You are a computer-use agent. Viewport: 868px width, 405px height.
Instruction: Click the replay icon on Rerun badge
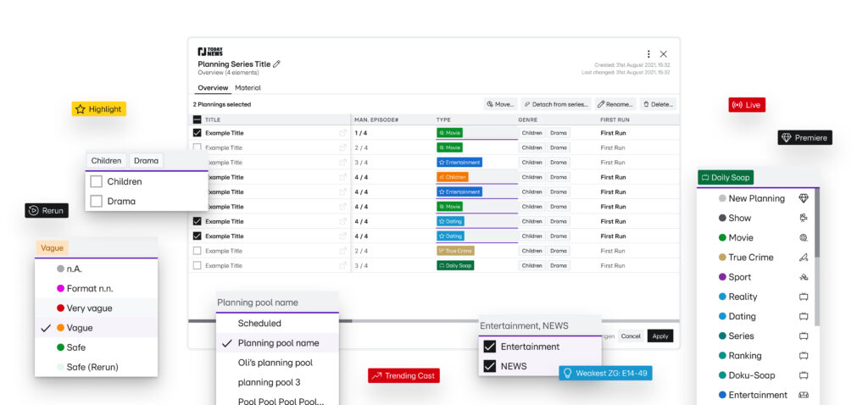point(33,211)
